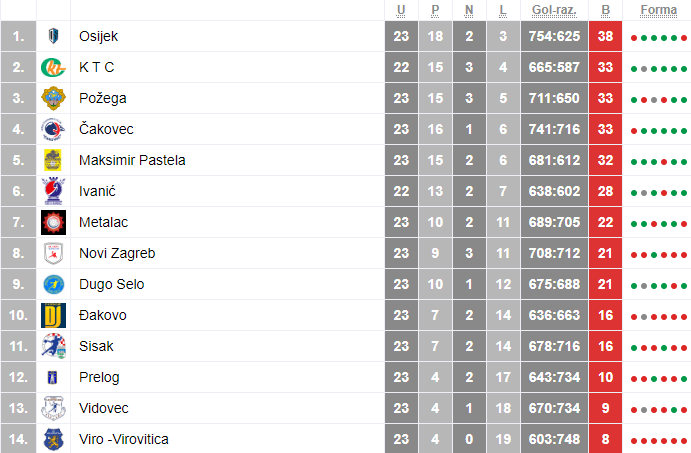Click Osijek's red 38 points cell
This screenshot has width=691, height=453.
click(x=606, y=37)
